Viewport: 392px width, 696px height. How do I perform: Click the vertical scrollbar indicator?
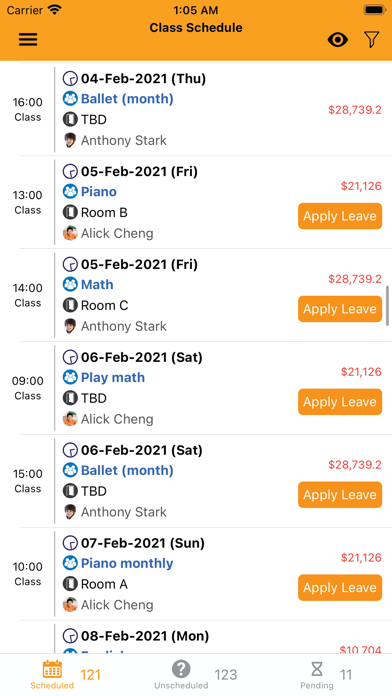pyautogui.click(x=388, y=306)
